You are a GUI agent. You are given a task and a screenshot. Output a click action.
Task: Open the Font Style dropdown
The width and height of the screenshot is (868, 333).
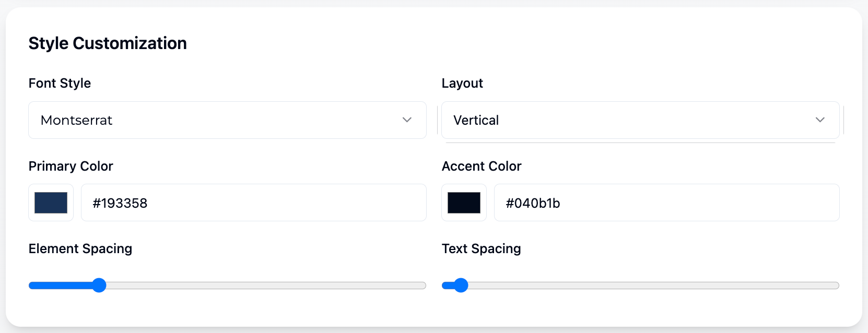[x=227, y=120]
